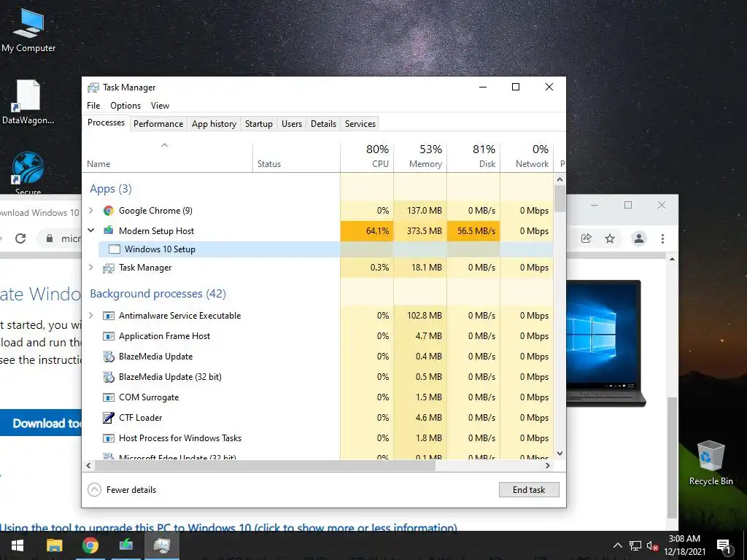Sort by the Status column header

(x=296, y=157)
